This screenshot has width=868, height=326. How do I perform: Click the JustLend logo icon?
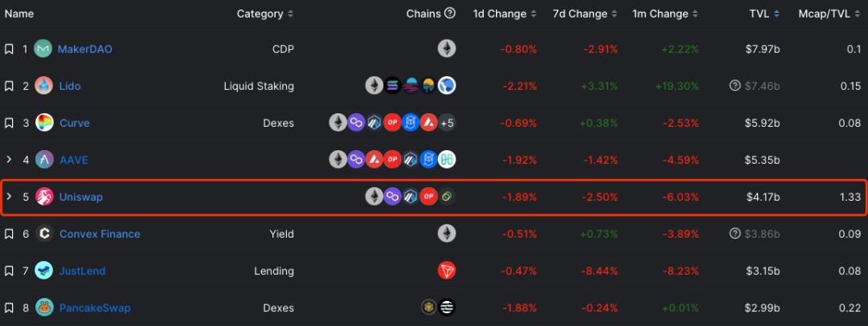point(44,271)
